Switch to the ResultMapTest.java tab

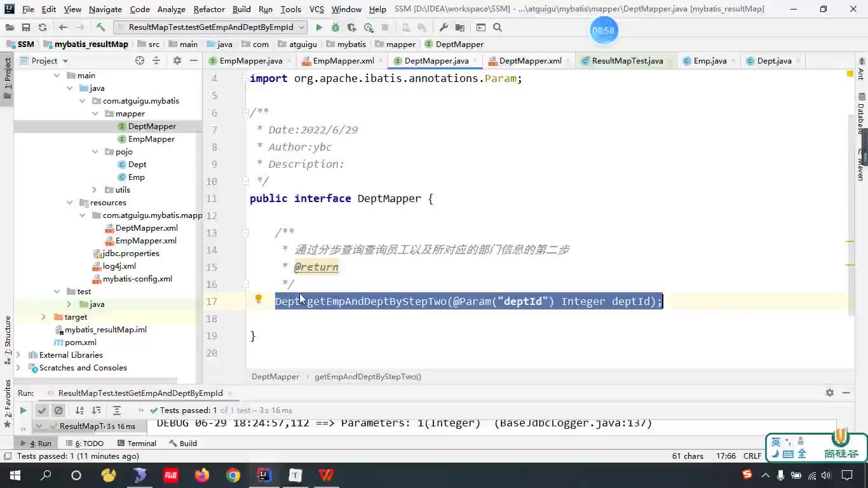tap(627, 61)
